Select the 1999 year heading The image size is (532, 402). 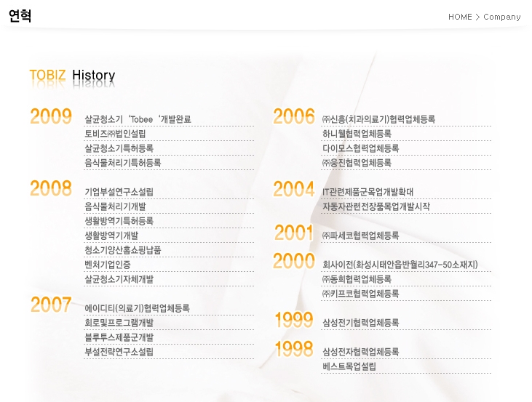[294, 320]
